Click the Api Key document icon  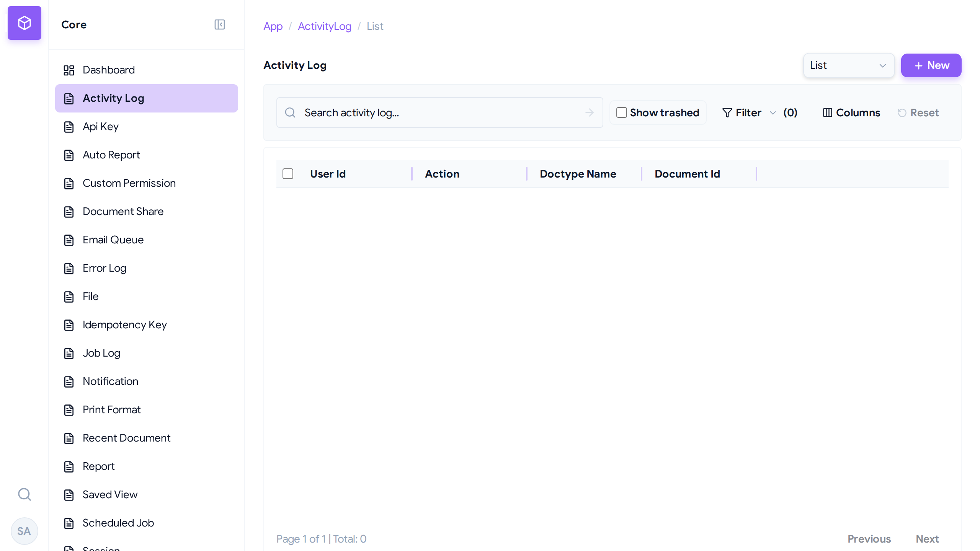[69, 127]
